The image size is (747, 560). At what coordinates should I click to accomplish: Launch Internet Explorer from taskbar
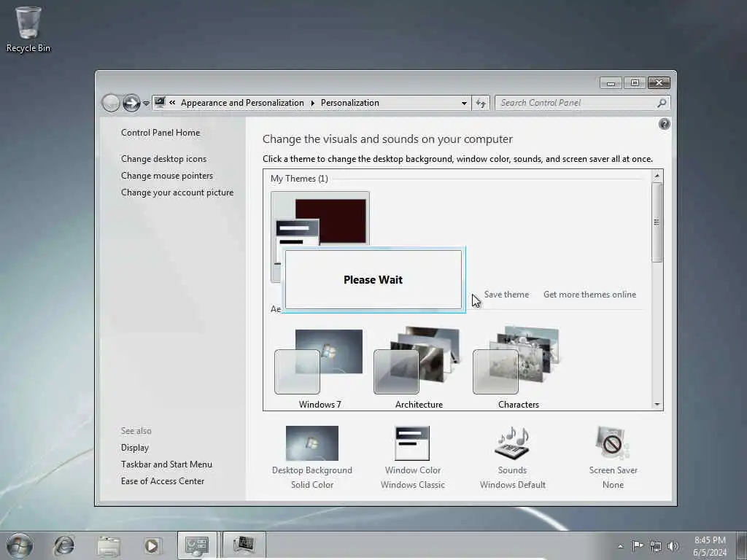64,545
